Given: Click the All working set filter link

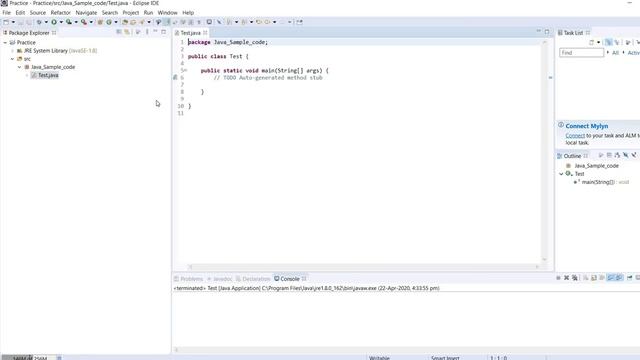Looking at the screenshot, I should coord(615,53).
